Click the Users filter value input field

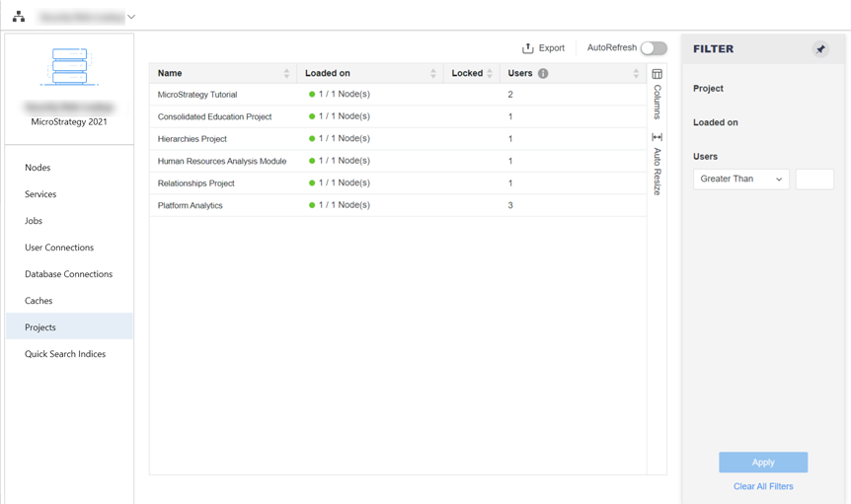[813, 180]
